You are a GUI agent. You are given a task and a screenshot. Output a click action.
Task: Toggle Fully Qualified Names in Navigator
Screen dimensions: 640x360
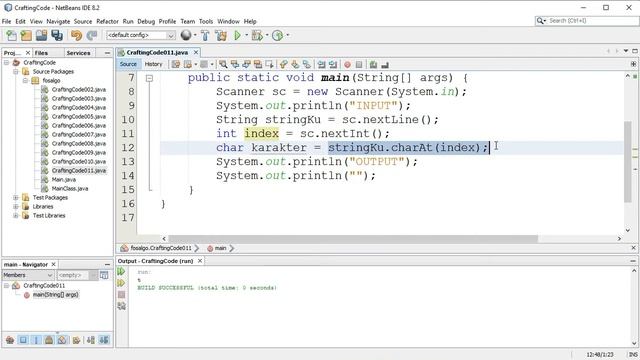[x=76, y=340]
